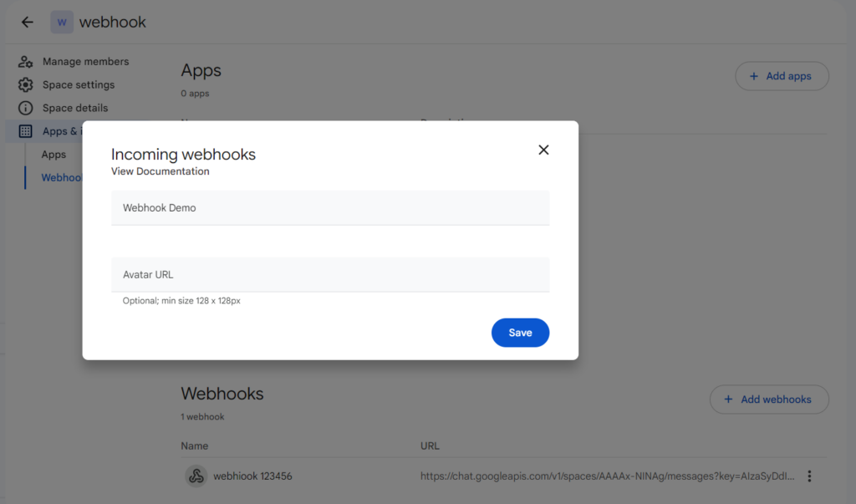The image size is (856, 504).
Task: Click the back arrow to leave settings
Action: [x=27, y=22]
